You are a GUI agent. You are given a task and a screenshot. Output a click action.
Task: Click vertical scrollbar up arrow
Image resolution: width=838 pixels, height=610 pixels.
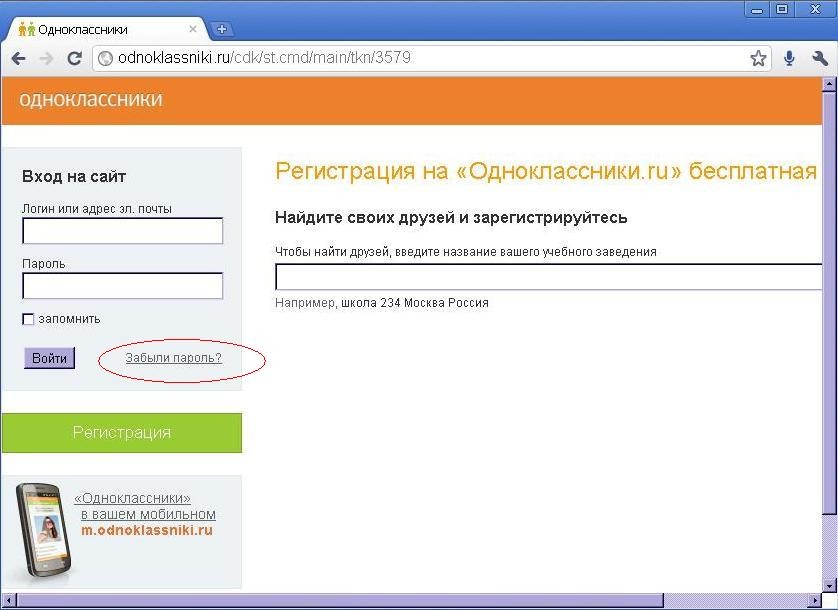coord(829,83)
